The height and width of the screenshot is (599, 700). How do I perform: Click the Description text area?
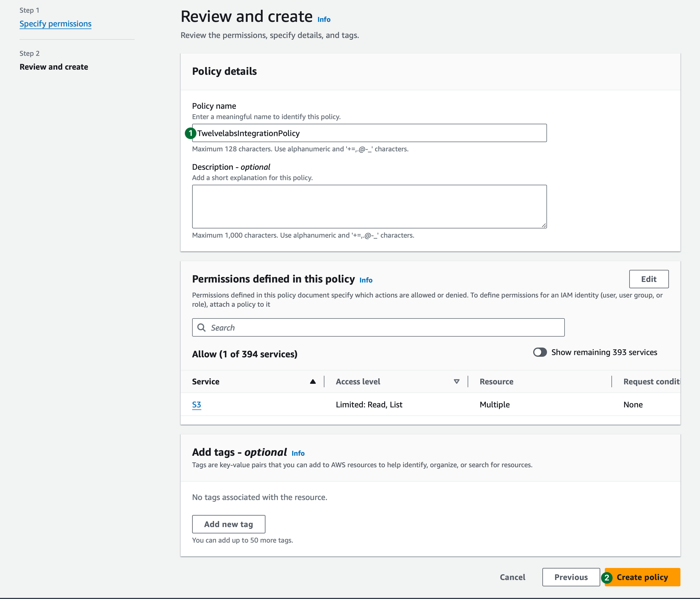pyautogui.click(x=369, y=206)
